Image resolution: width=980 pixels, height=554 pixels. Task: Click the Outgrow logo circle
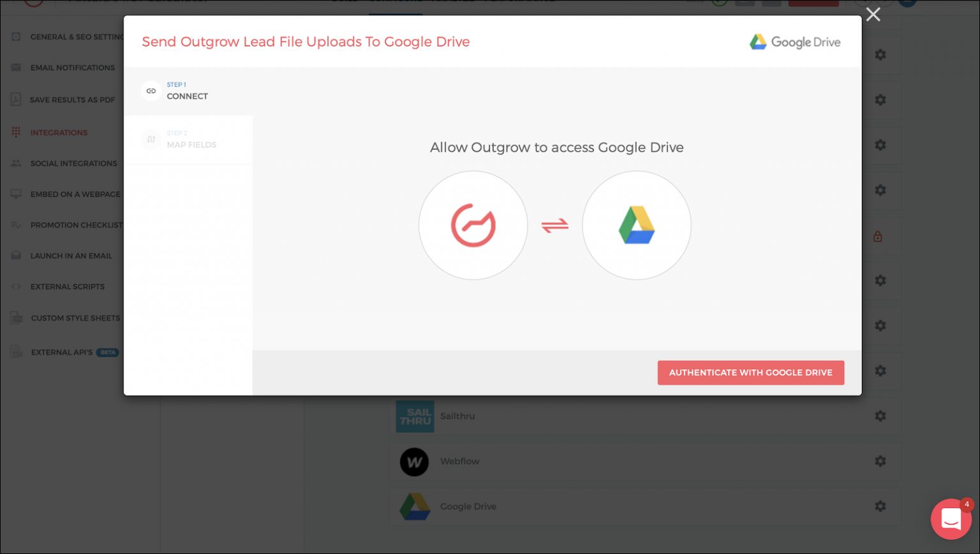pyautogui.click(x=473, y=225)
